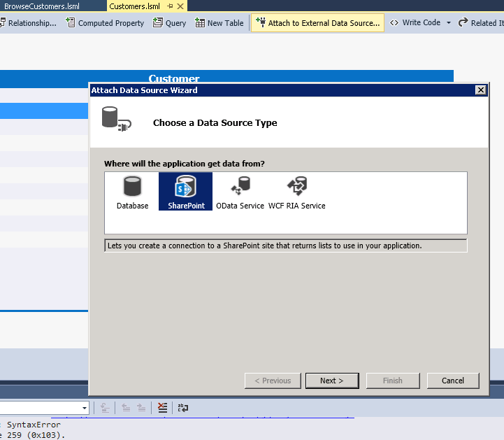Create a new Query
The width and height of the screenshot is (504, 440).
pos(169,23)
